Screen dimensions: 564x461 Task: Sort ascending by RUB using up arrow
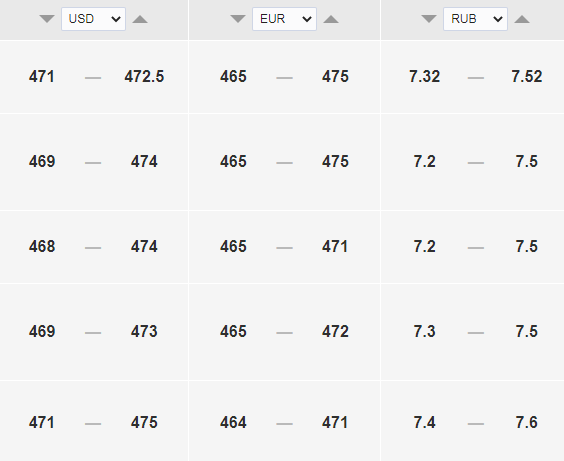tap(522, 19)
